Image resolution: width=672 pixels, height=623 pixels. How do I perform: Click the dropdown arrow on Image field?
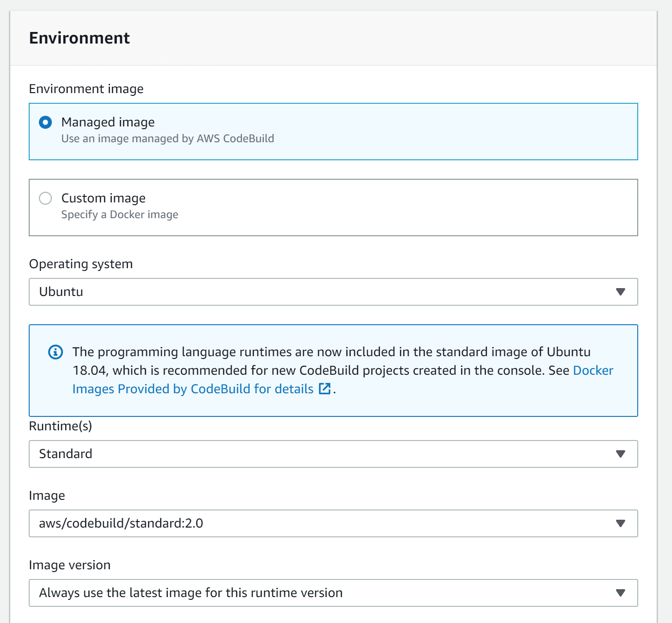(x=621, y=523)
